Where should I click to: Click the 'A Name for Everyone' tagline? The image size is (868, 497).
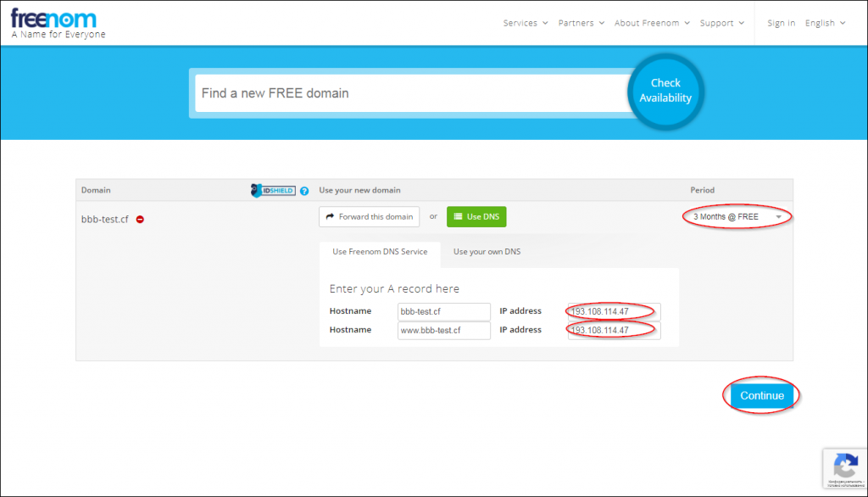(x=58, y=35)
